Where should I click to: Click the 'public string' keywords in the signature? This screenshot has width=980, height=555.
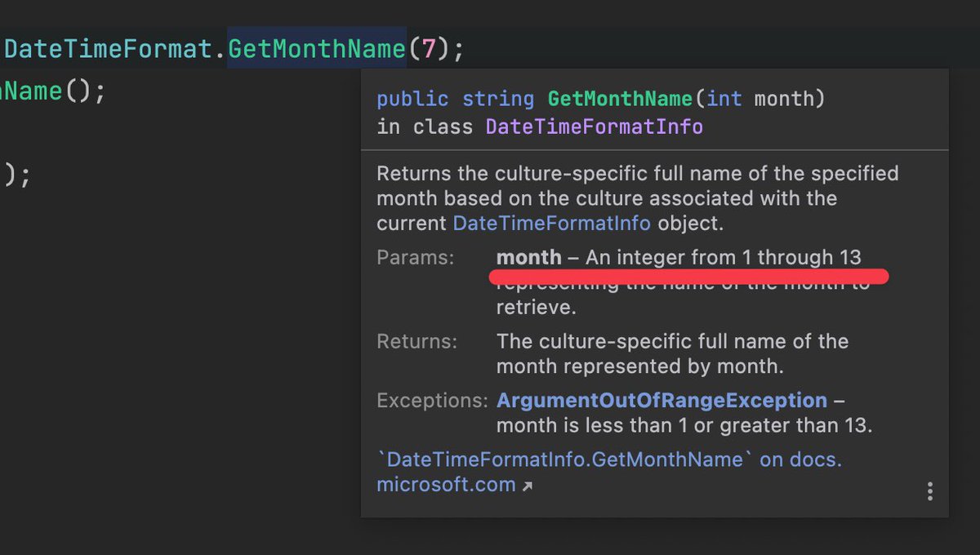point(455,100)
